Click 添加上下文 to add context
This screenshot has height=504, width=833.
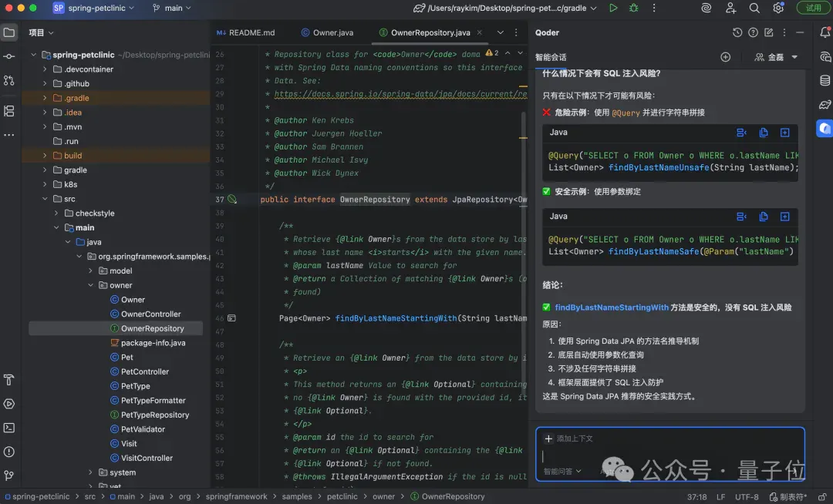(568, 438)
